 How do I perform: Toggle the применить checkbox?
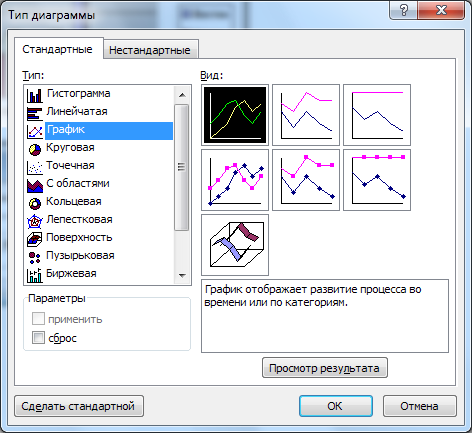pos(38,319)
